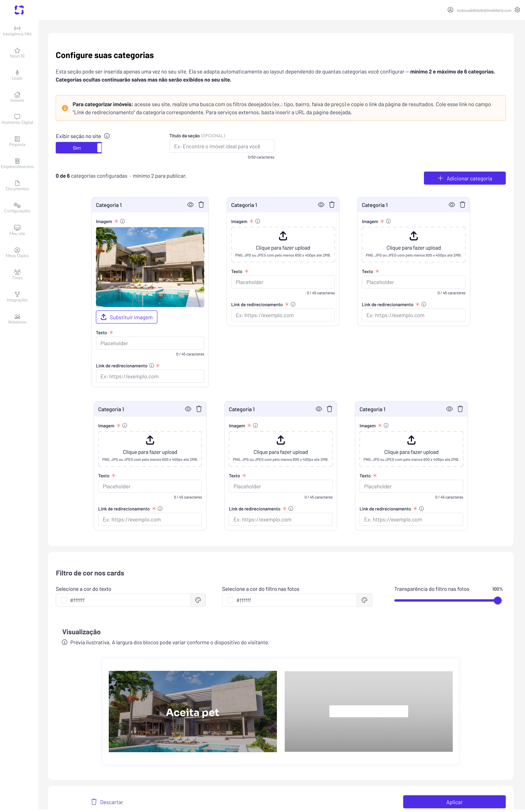Open account settings gear icon
Image resolution: width=525 pixels, height=812 pixels.
[517, 10]
